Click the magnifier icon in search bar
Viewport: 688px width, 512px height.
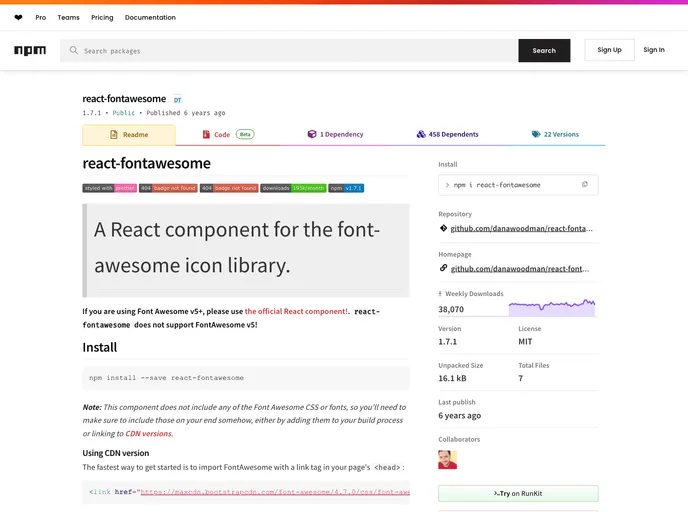[74, 50]
